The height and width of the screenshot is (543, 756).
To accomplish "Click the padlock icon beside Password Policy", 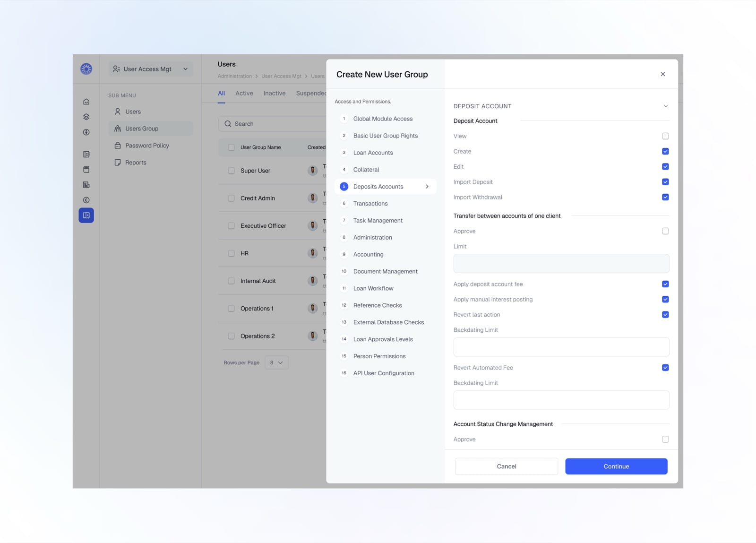I will 118,146.
